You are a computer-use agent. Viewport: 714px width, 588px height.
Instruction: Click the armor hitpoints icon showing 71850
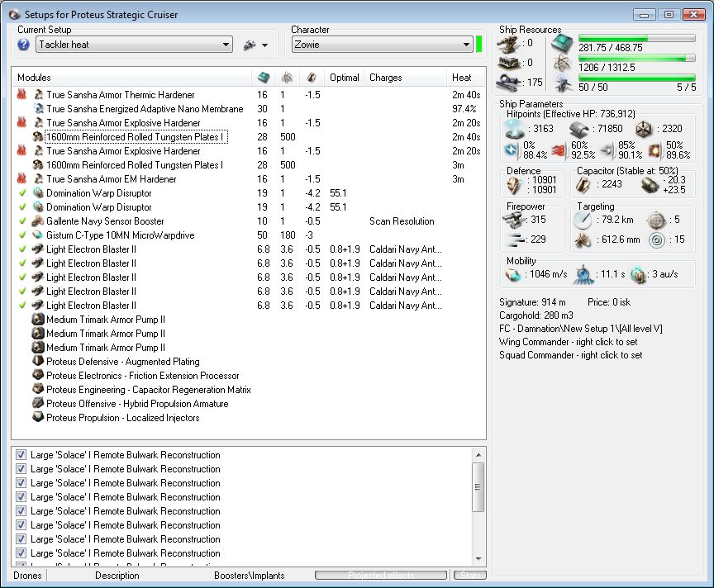(x=579, y=130)
